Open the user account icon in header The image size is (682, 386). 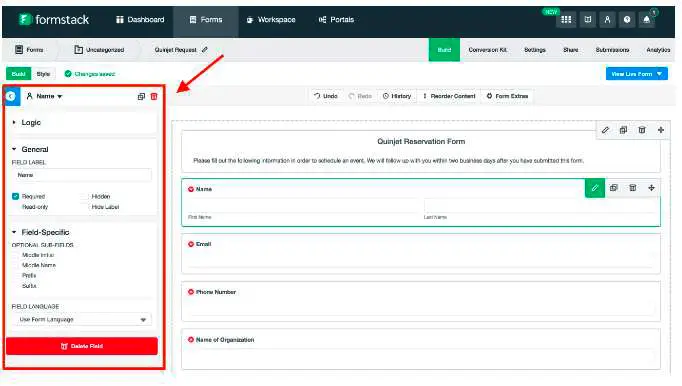607,20
